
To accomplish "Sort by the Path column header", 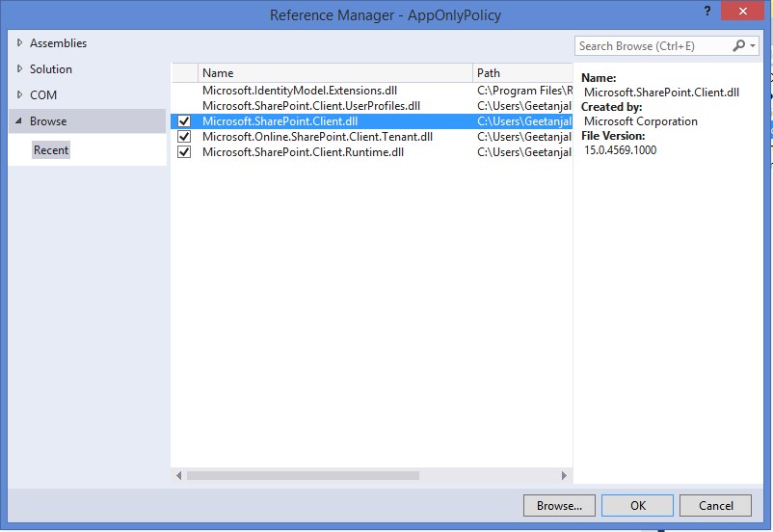I will [522, 73].
